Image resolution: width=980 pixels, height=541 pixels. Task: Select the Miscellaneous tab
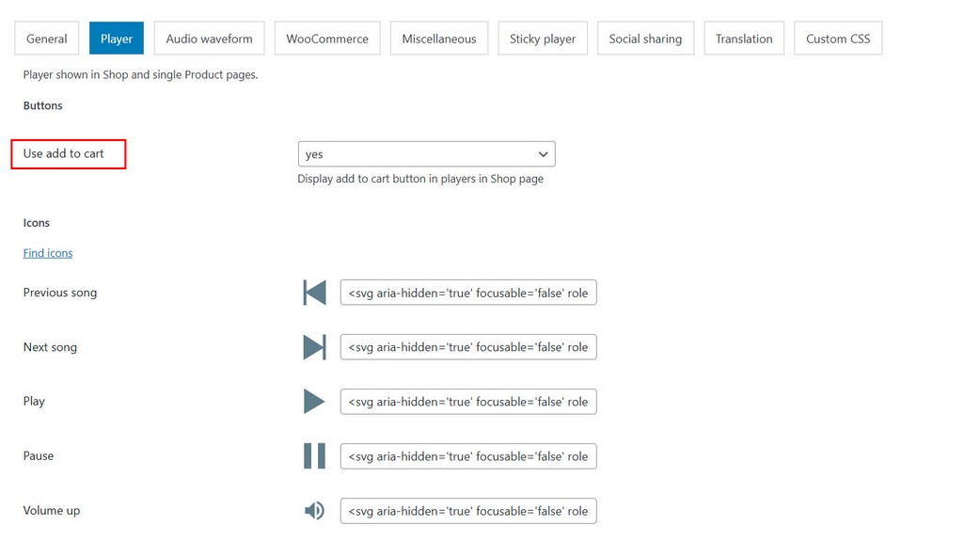click(439, 39)
